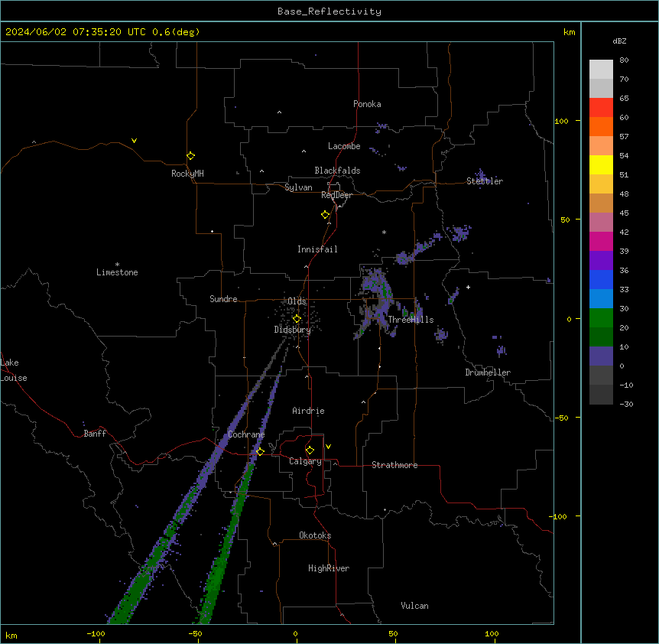This screenshot has height=644, width=659.
Task: Click the Strathmore town label
Action: [x=394, y=465]
